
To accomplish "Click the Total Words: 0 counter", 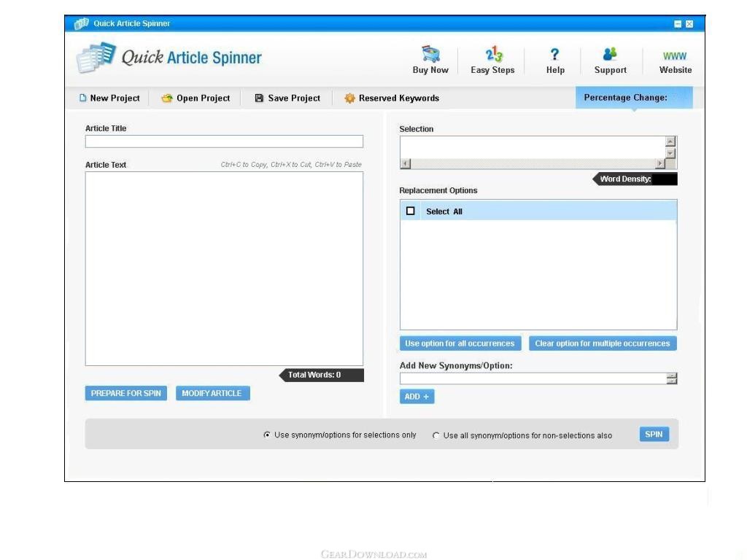I will click(x=321, y=376).
